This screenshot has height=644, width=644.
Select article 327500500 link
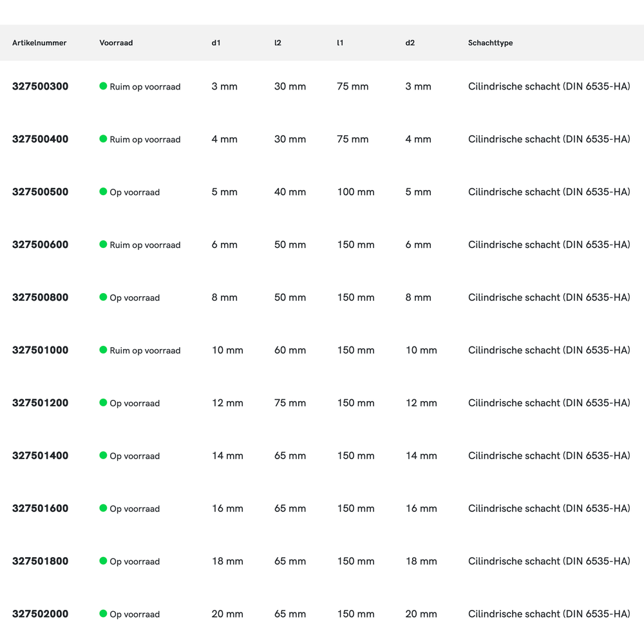tap(40, 192)
